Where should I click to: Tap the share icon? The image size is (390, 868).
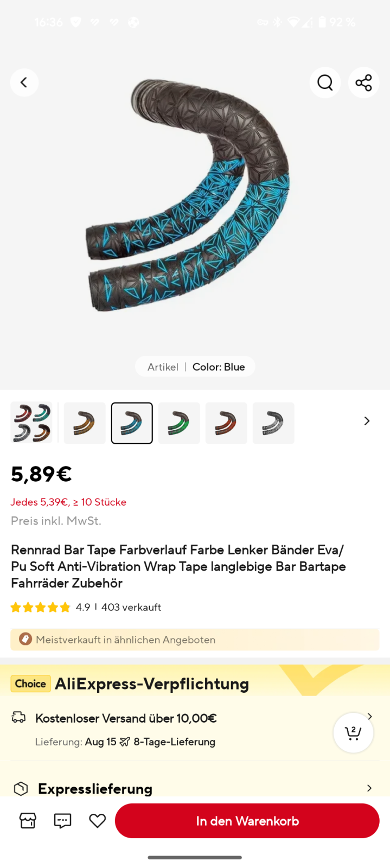pos(363,82)
